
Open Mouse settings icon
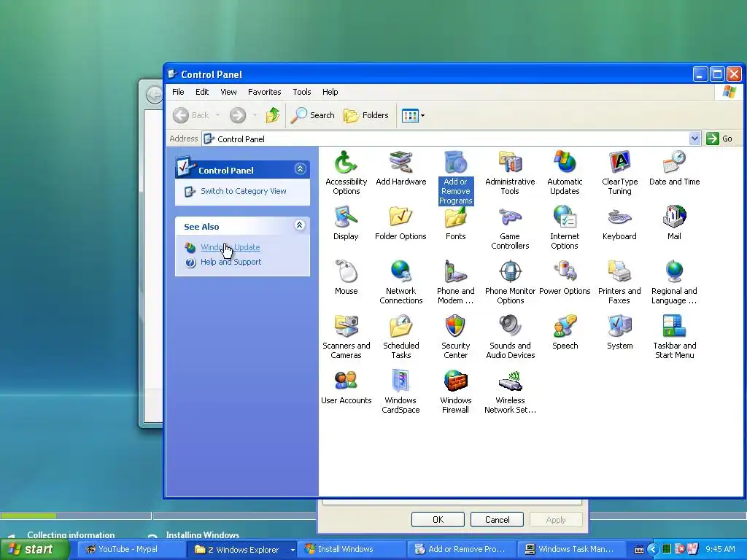point(346,277)
